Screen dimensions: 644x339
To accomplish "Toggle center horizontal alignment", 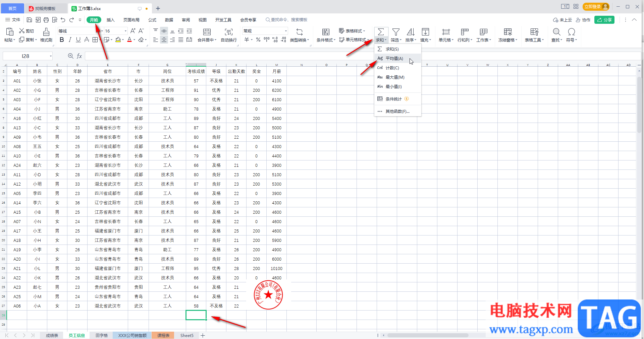I will (164, 40).
